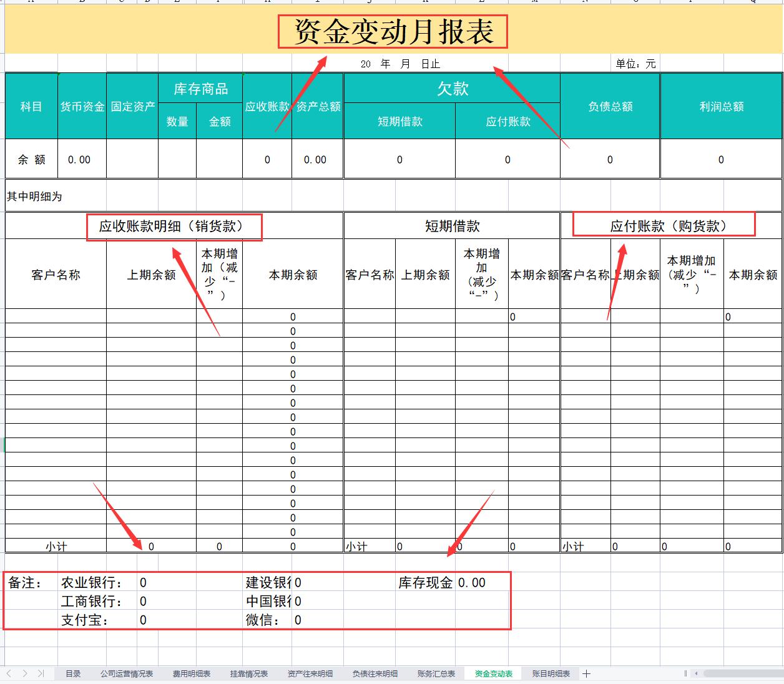The width and height of the screenshot is (784, 684).
Task: Click the 货币资金 balance cell showing 0.00
Action: [81, 159]
